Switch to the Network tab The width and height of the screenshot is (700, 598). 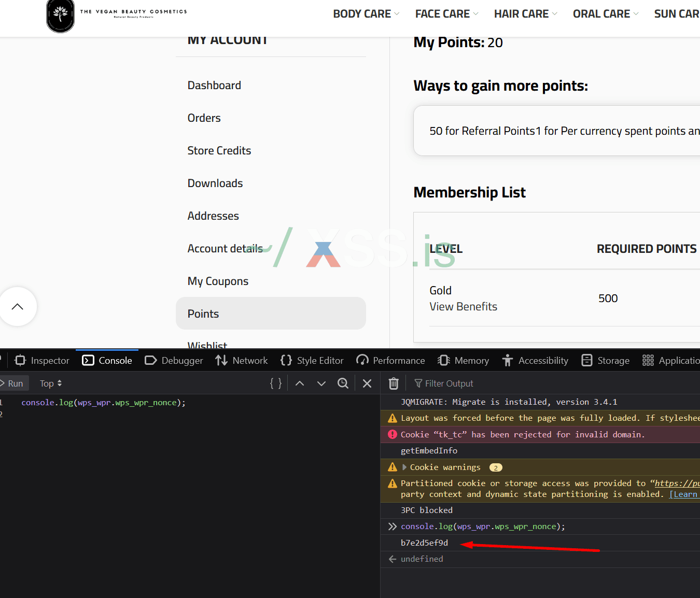[242, 361]
